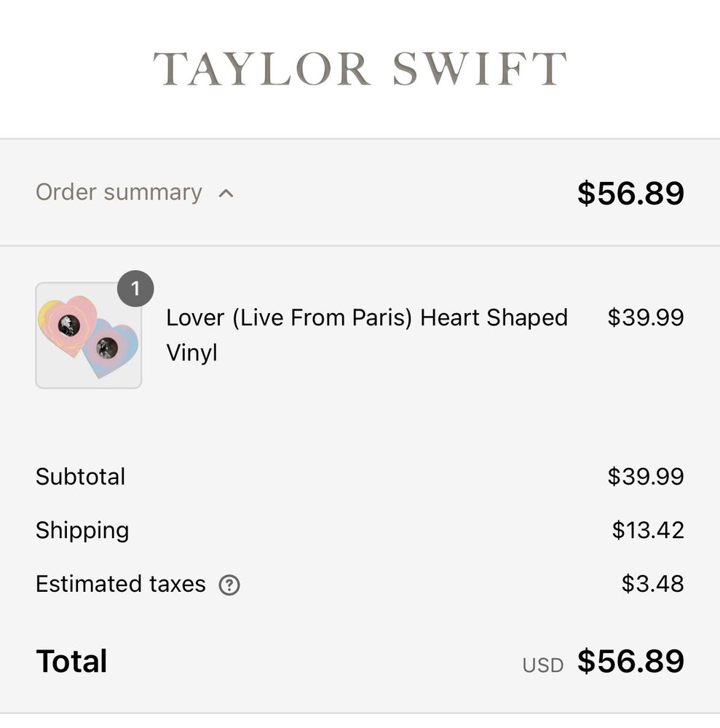Click the blue heart vinyl in the thumbnail
The width and height of the screenshot is (720, 728).
(109, 349)
